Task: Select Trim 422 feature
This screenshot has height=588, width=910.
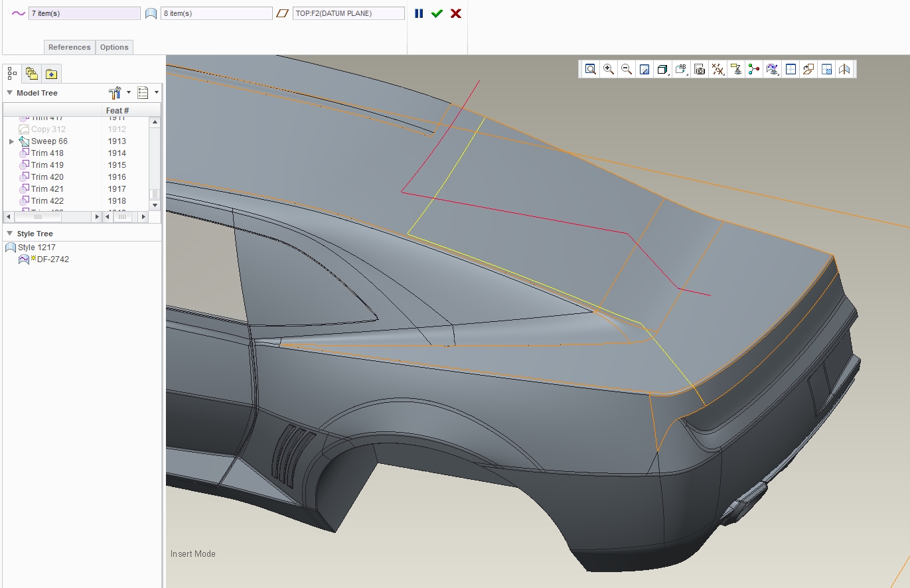Action: [x=47, y=201]
